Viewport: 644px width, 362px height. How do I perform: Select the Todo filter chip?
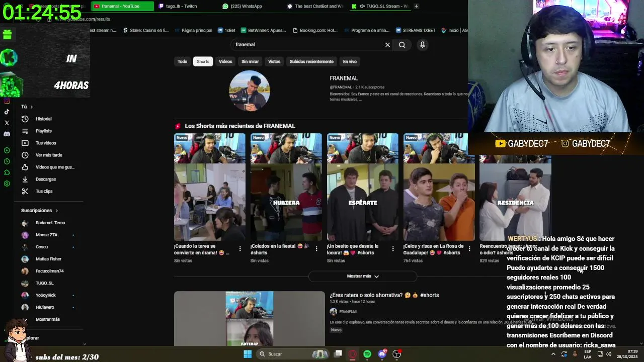(182, 61)
